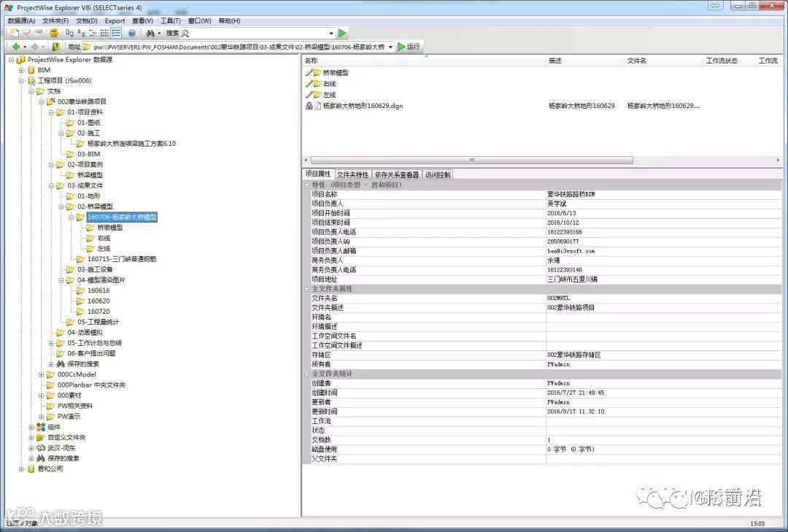Click the New Document toolbar icon
The image size is (788, 532).
tap(15, 33)
